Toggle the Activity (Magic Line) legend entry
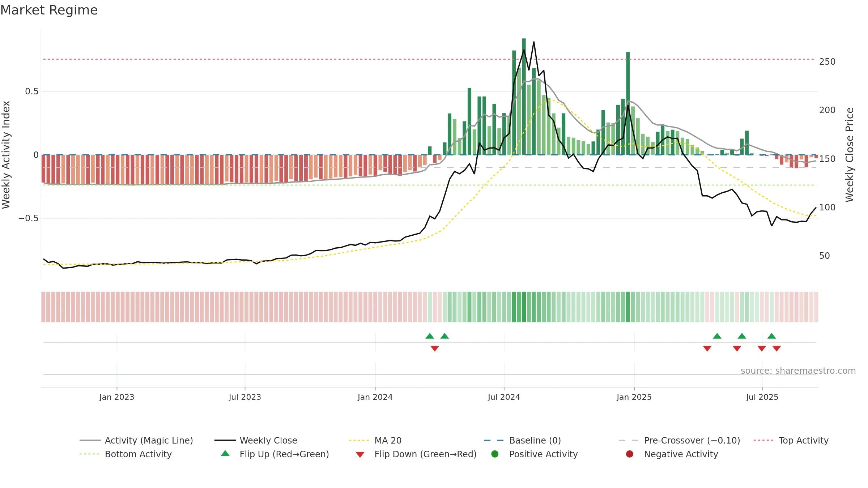Viewport: 868px width, 488px height. pyautogui.click(x=136, y=440)
